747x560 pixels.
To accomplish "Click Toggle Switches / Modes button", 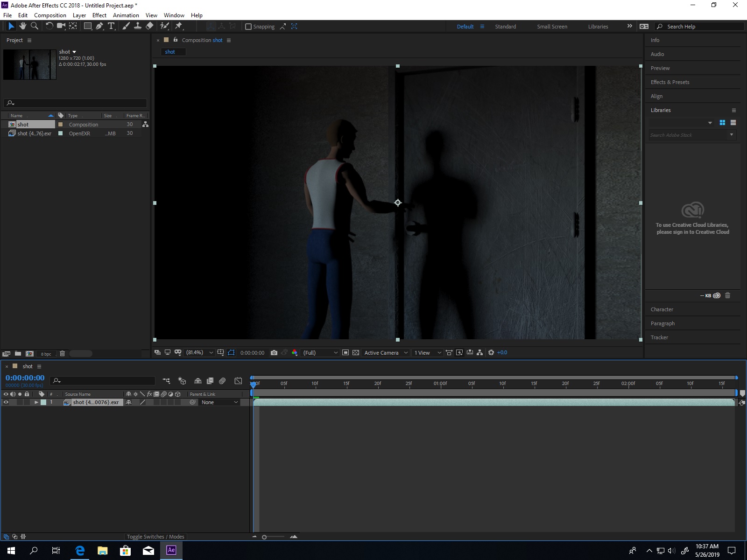I will click(x=155, y=537).
